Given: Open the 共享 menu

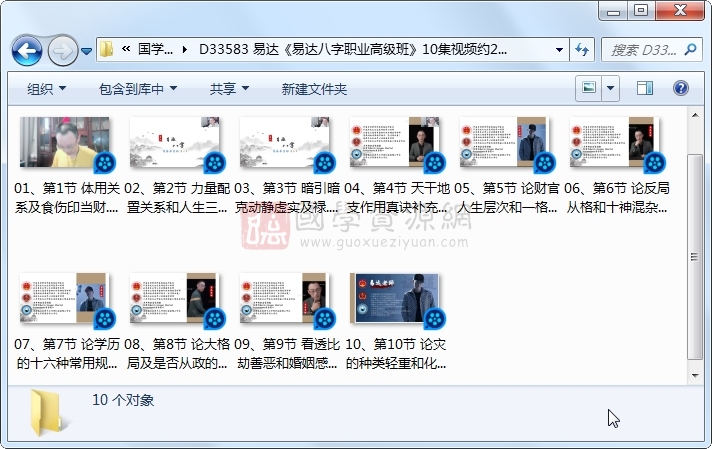Looking at the screenshot, I should click(x=229, y=89).
